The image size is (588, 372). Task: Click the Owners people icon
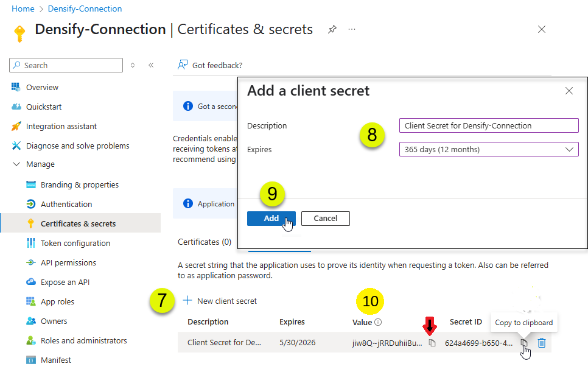tap(31, 321)
